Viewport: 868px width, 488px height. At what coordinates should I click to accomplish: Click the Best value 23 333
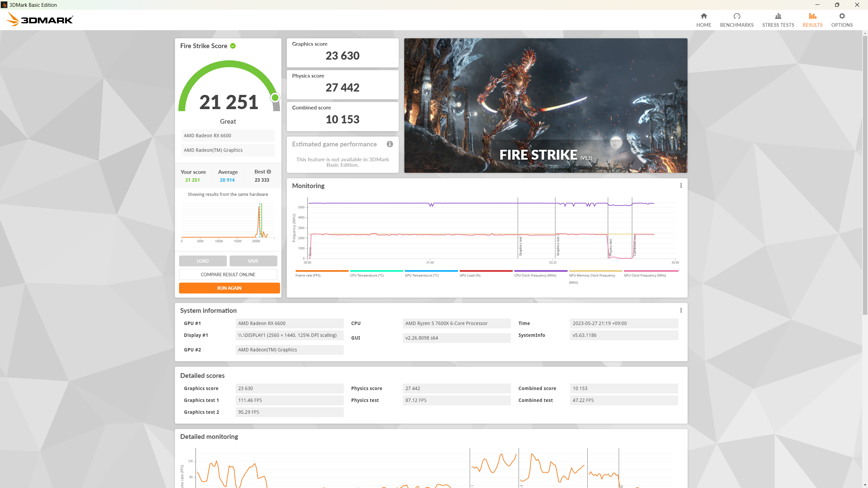[x=262, y=180]
